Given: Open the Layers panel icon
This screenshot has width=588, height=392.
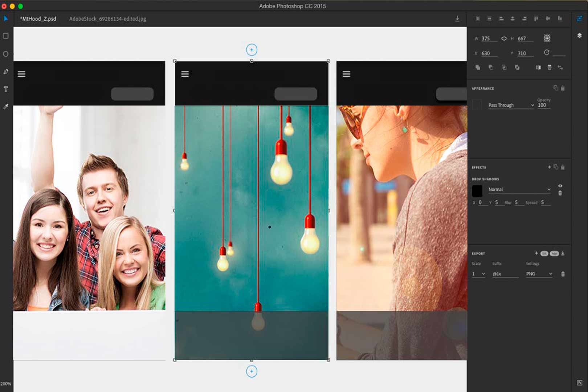Looking at the screenshot, I should pyautogui.click(x=579, y=35).
